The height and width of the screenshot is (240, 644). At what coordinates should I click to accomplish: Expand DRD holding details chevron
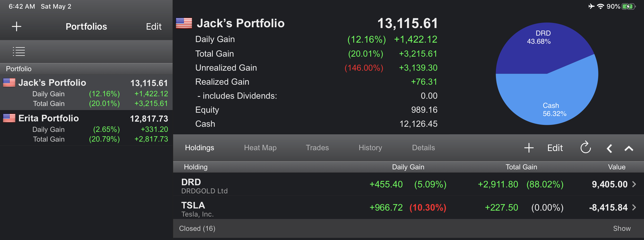click(634, 184)
